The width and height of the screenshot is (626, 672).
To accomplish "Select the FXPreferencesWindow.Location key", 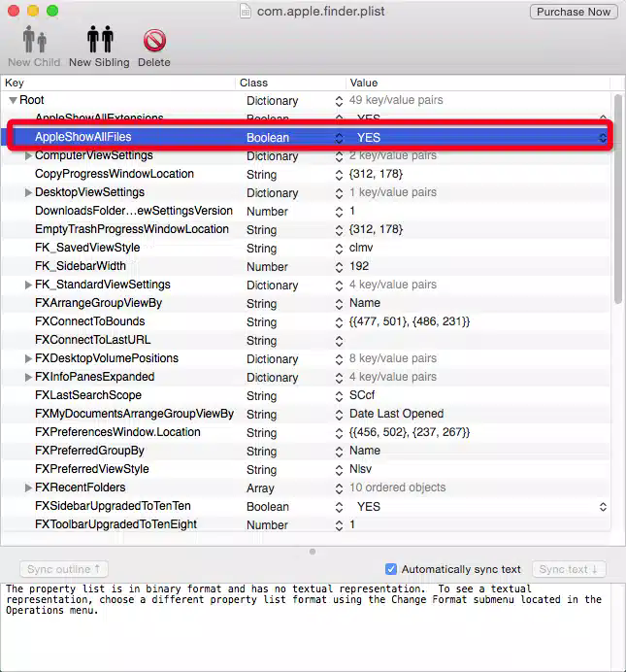I will click(117, 432).
